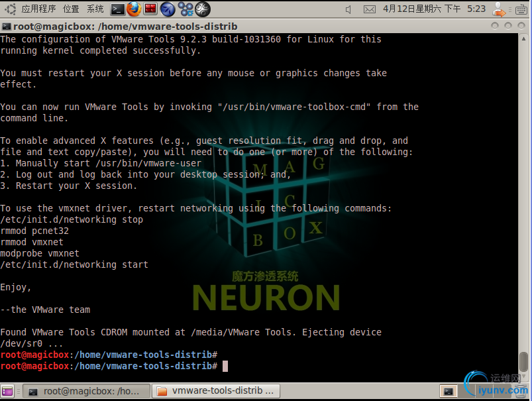Screen dimensions: 532x401
Task: Click the line "/etc/init.d/networking start"
Action: tap(74, 264)
